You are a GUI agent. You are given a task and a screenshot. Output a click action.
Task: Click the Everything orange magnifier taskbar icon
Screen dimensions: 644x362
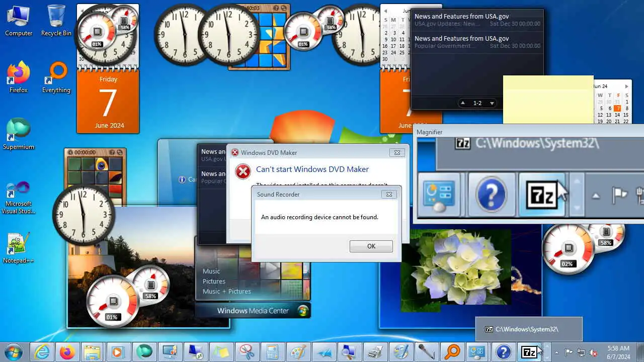point(452,352)
